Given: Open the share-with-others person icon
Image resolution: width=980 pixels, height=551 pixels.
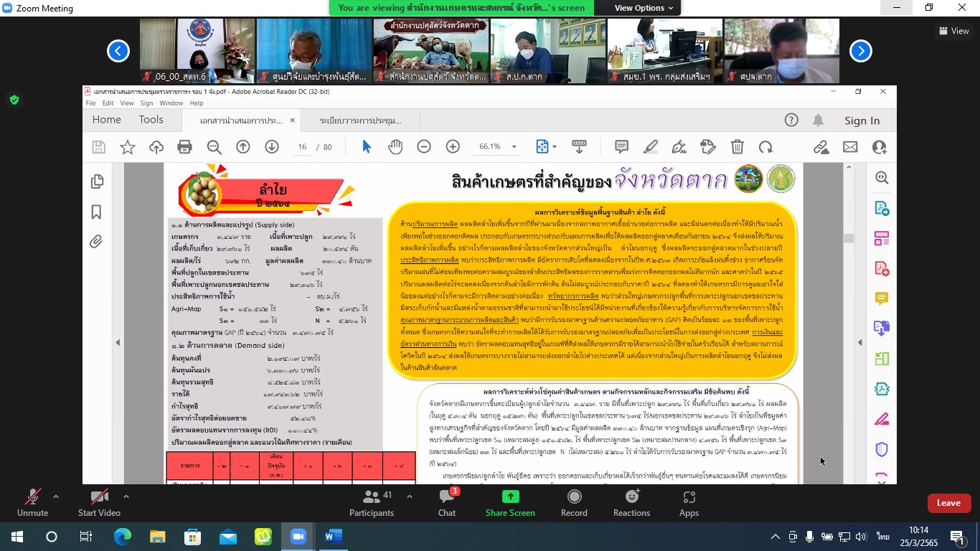Looking at the screenshot, I should click(879, 146).
